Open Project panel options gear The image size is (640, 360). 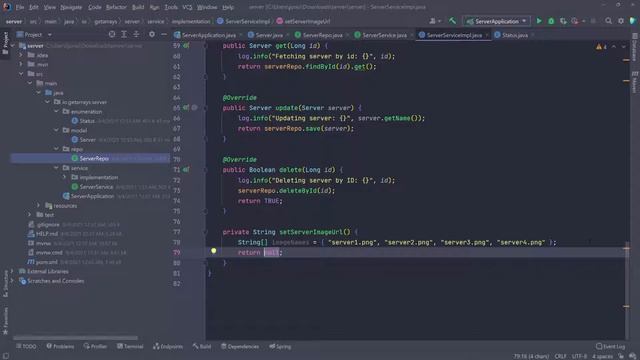[152, 35]
